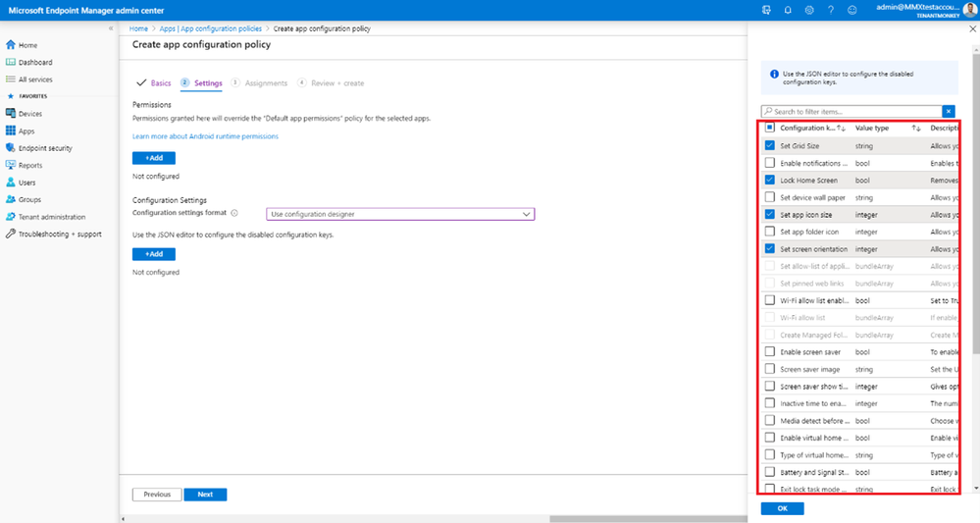
Task: Open the feedback smiley icon
Action: 851,10
